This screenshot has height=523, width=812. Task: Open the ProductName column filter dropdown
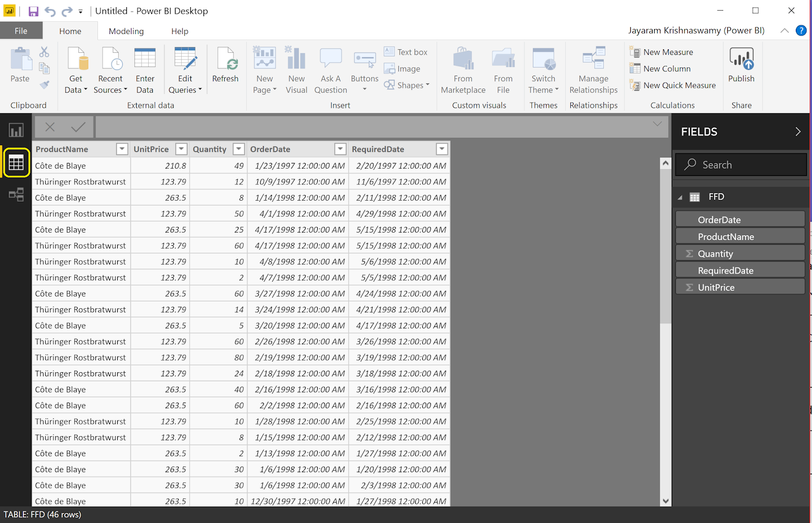point(122,149)
